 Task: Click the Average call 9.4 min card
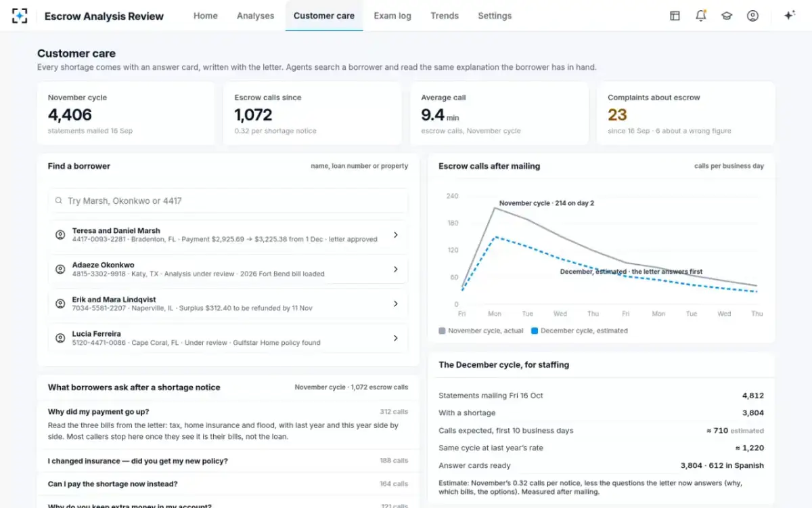[499, 114]
